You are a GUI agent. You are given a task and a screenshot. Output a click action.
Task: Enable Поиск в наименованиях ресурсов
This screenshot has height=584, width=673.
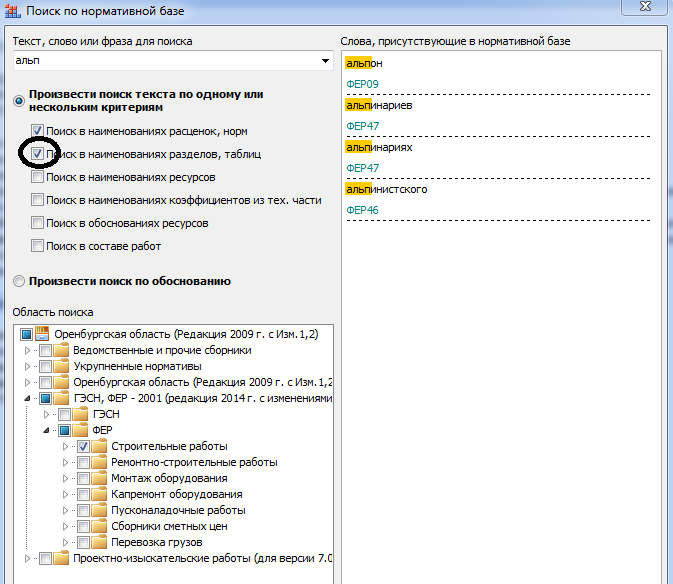(x=37, y=176)
